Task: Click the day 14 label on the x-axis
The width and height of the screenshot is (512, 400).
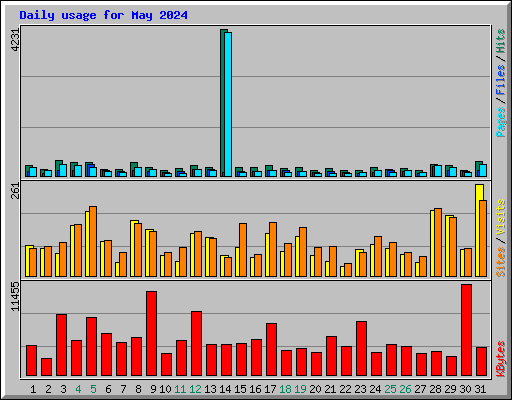Action: coord(225,389)
